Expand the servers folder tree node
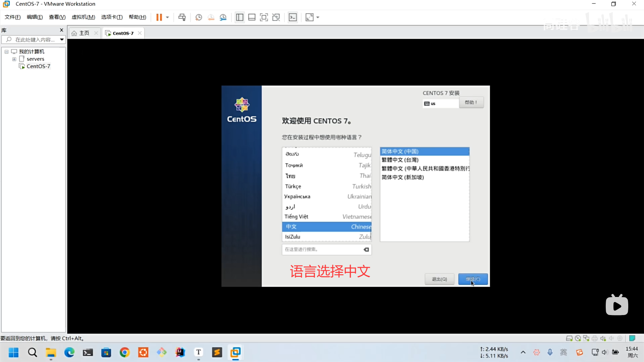 point(14,59)
